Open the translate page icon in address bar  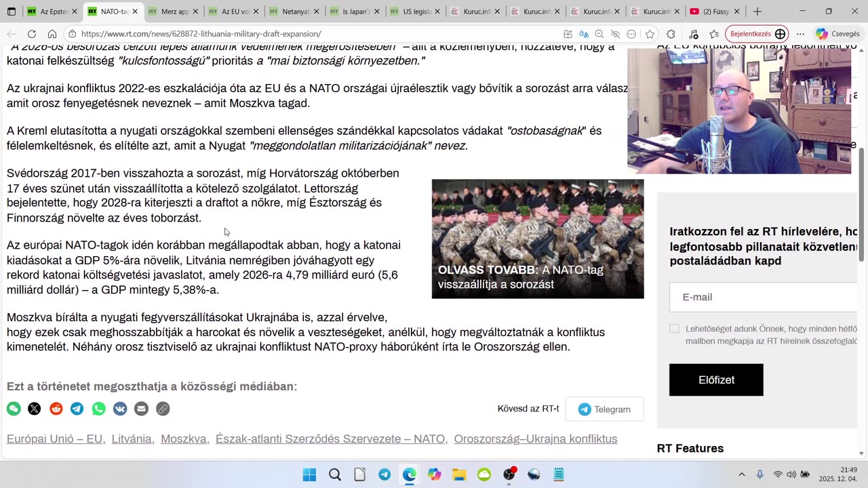point(584,34)
